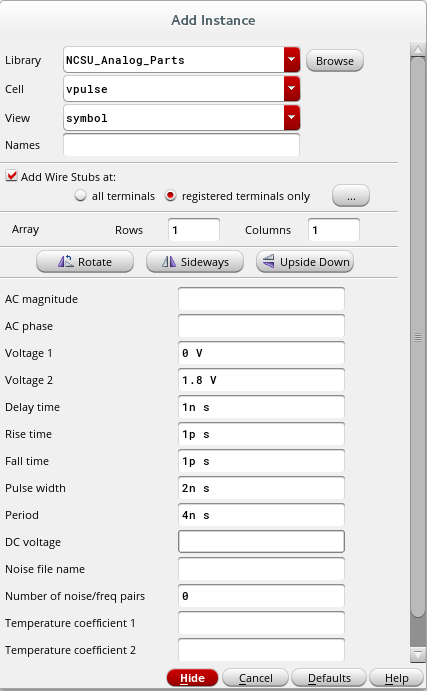The height and width of the screenshot is (691, 427).
Task: Click scrollbar down arrow at bottom
Action: tap(417, 654)
